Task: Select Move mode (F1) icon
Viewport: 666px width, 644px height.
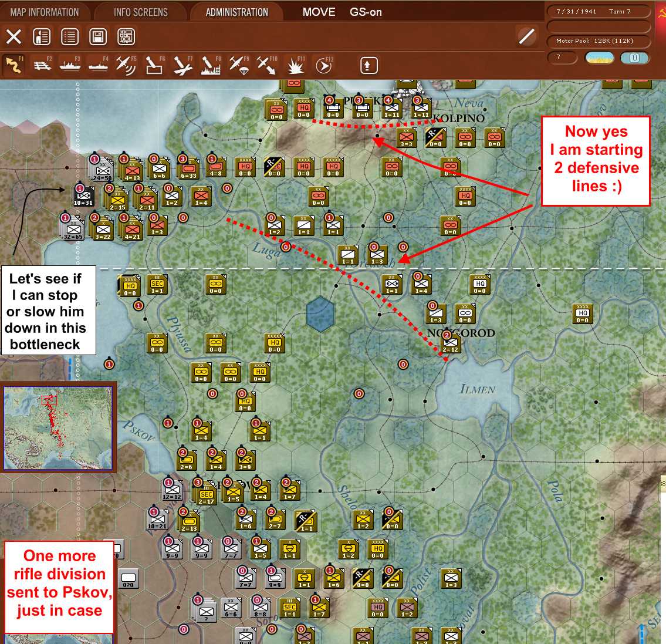Action: click(x=13, y=65)
